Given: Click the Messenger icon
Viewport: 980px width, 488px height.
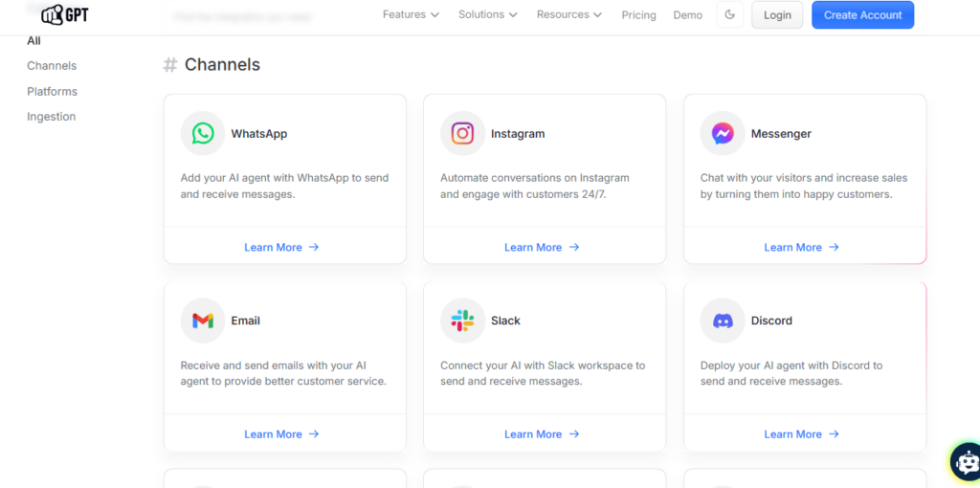Looking at the screenshot, I should 722,133.
